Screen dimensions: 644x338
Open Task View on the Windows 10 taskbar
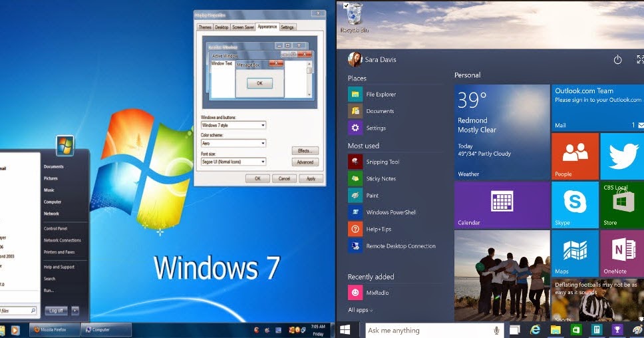(515, 330)
